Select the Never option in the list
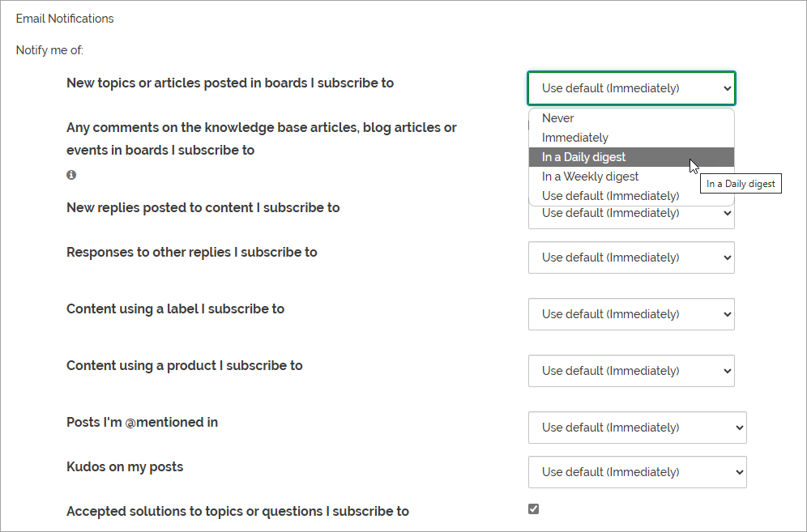Screen dimensions: 807x532 coord(558,118)
